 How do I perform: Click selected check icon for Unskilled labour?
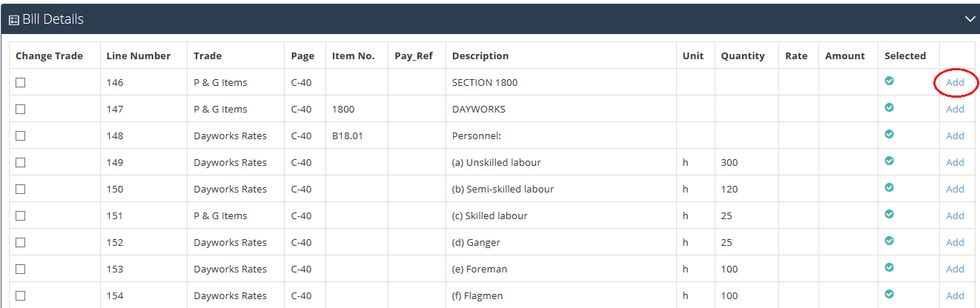point(890,161)
